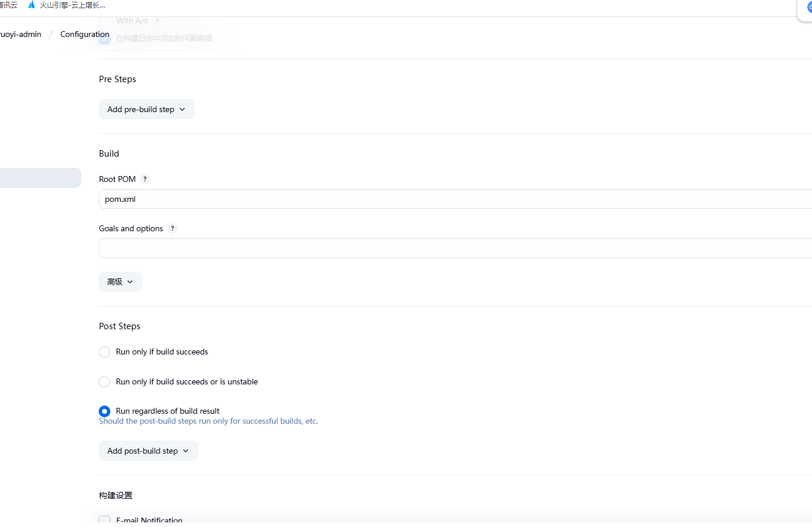812x527 pixels.
Task: Click the help icon next to With Ant
Action: pyautogui.click(x=157, y=21)
